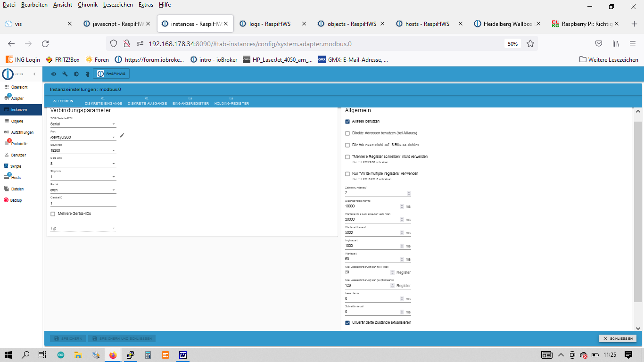
Task: Open File Explorer from the taskbar
Action: point(78,355)
